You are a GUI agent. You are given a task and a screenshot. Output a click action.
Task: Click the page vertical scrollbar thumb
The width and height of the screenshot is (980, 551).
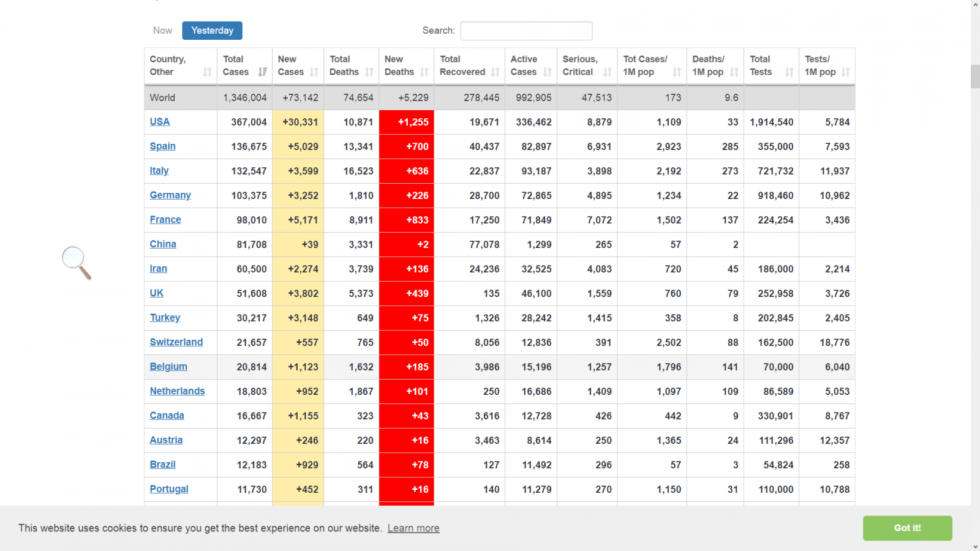click(x=975, y=77)
